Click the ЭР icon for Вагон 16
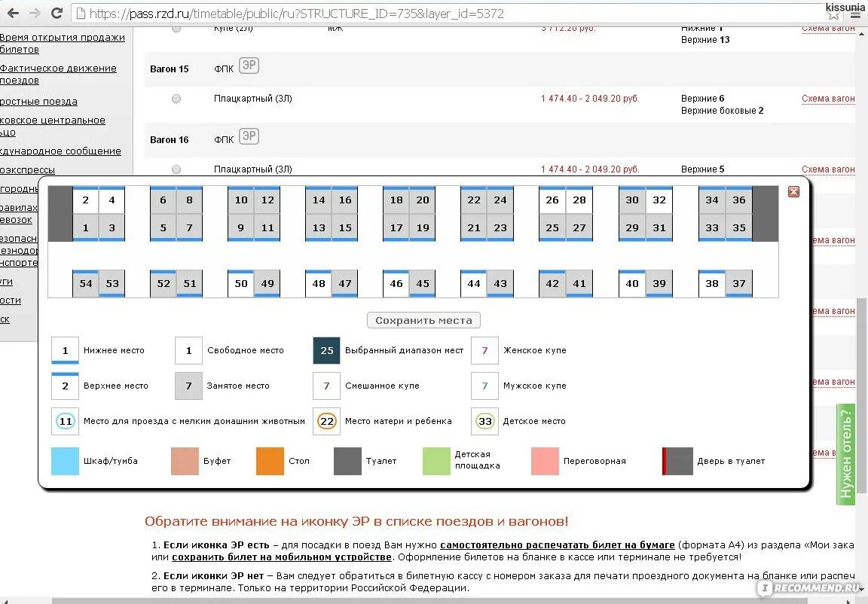The width and height of the screenshot is (868, 604). 249,136
